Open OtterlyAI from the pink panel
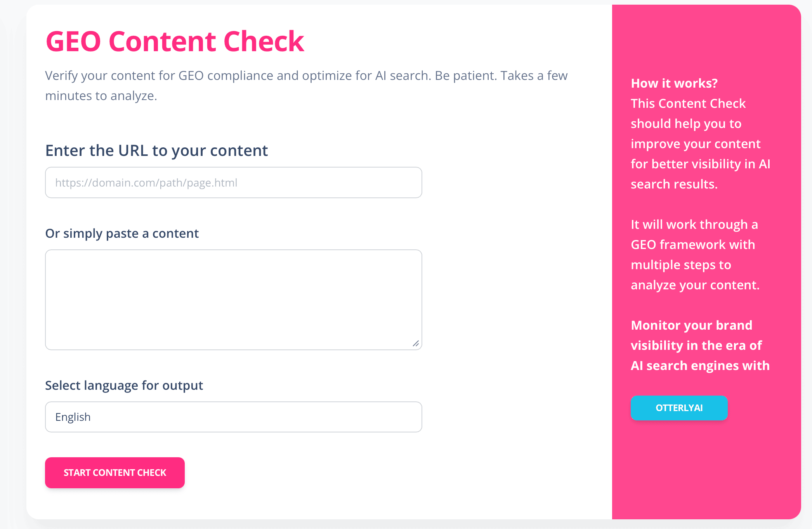This screenshot has height=529, width=812. point(679,408)
